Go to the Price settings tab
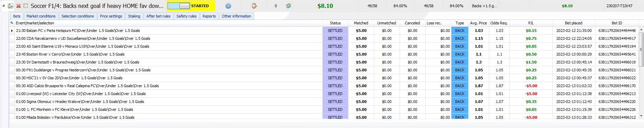 pyautogui.click(x=111, y=16)
